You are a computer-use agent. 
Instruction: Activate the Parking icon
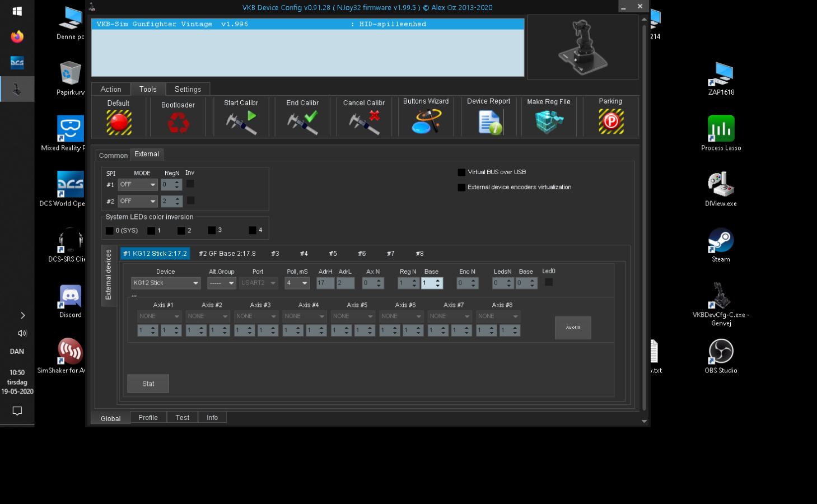(x=610, y=122)
